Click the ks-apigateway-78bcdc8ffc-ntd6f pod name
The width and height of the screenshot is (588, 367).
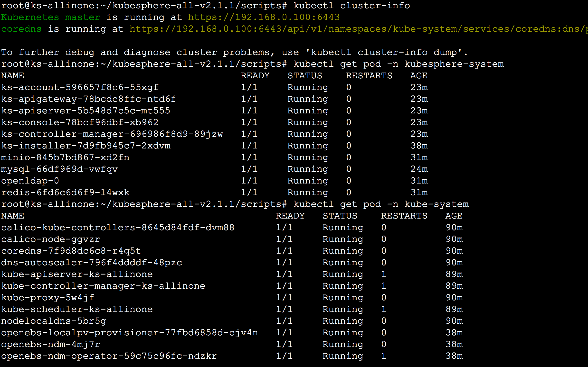(x=88, y=99)
